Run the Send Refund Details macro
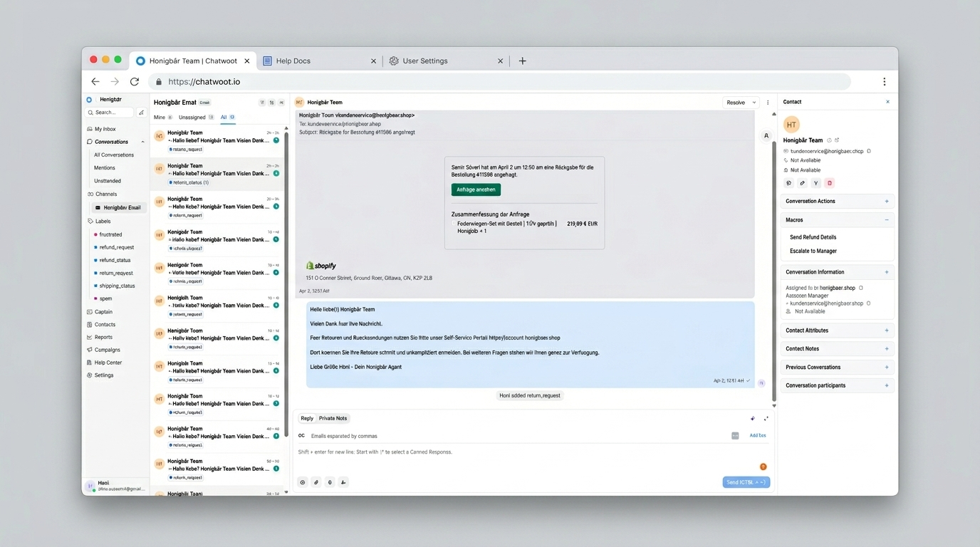 click(813, 237)
